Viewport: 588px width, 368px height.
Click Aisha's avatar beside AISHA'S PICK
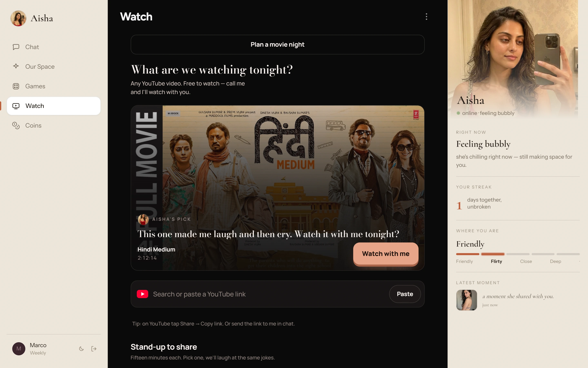pyautogui.click(x=143, y=219)
